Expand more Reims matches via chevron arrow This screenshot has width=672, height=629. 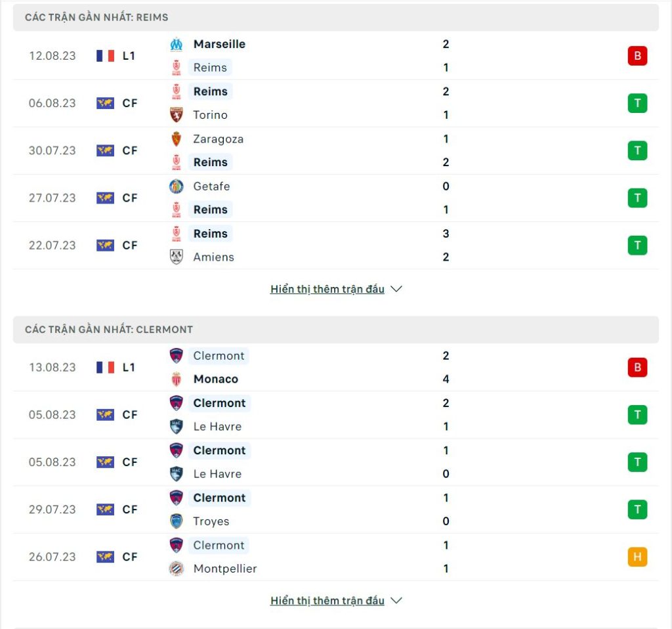(x=396, y=289)
